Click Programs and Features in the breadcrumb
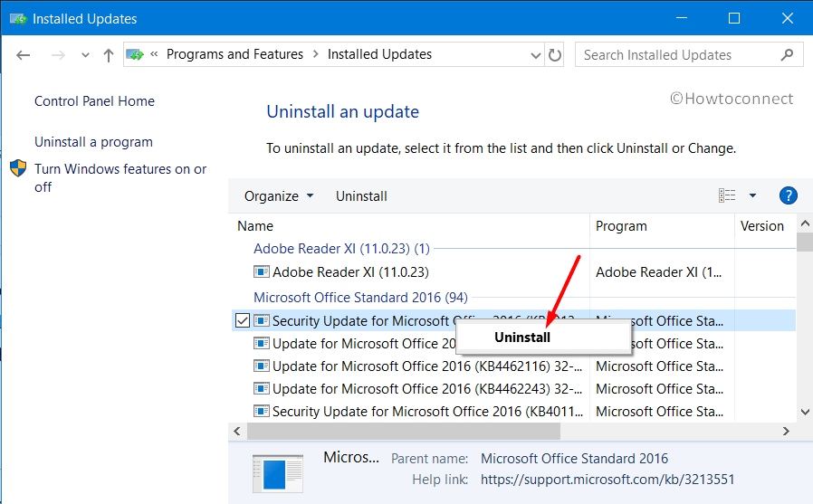Screen dimensions: 813x504 pos(234,54)
